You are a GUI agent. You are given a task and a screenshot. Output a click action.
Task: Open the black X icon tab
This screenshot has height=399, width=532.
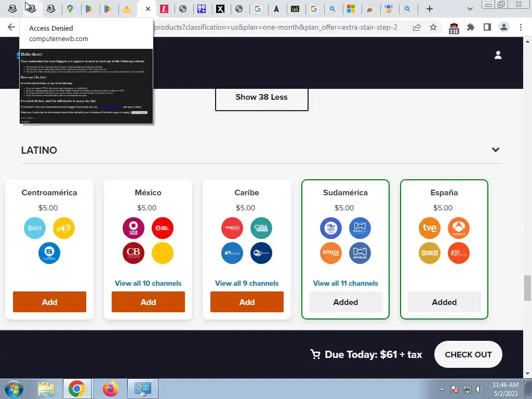pyautogui.click(x=220, y=9)
